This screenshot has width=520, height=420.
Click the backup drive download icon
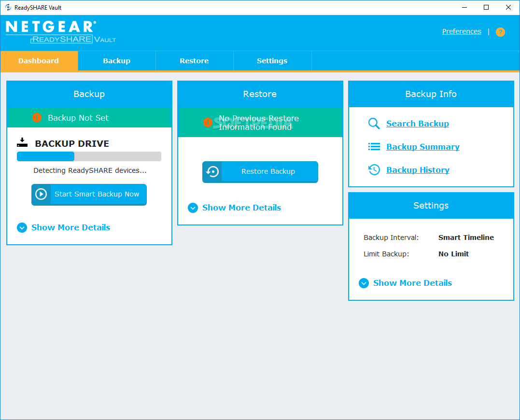tap(22, 142)
